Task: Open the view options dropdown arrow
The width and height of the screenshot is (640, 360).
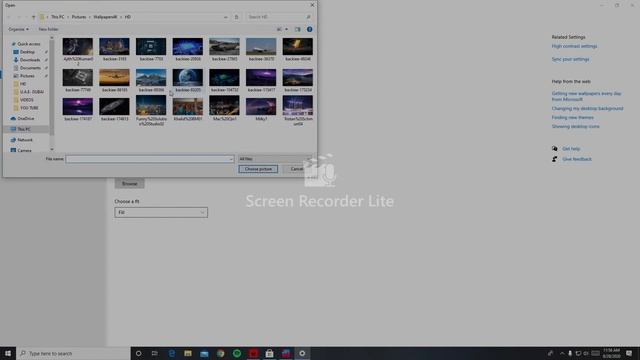Action: [x=286, y=29]
